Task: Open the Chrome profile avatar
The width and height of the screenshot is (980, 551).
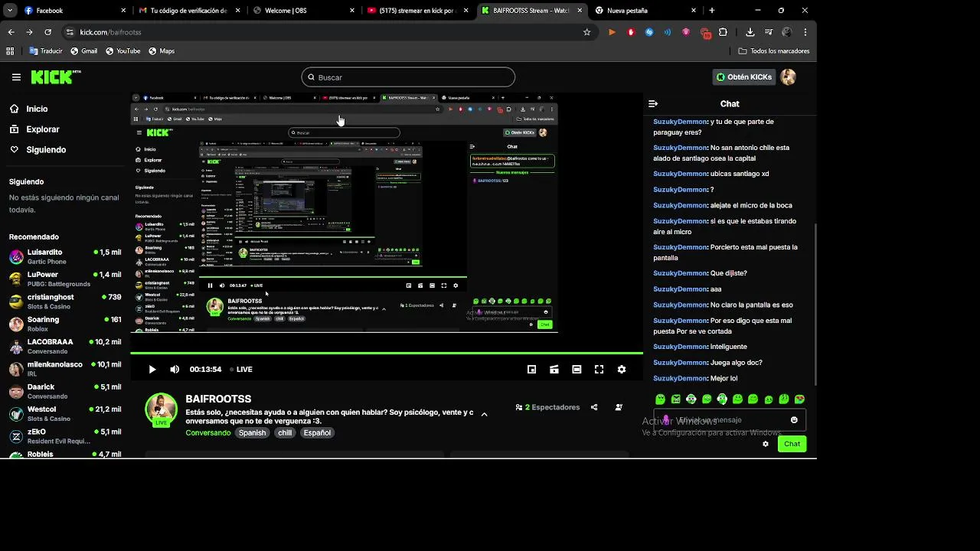Action: (787, 32)
